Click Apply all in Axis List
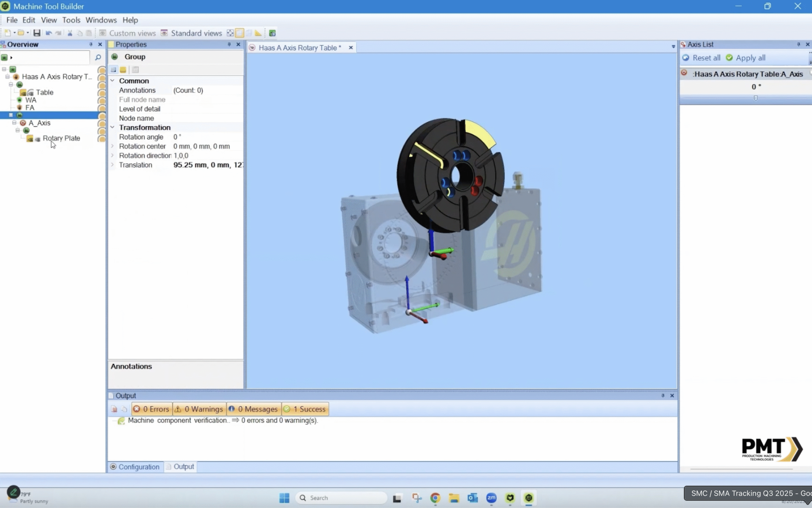812x508 pixels. coord(746,58)
